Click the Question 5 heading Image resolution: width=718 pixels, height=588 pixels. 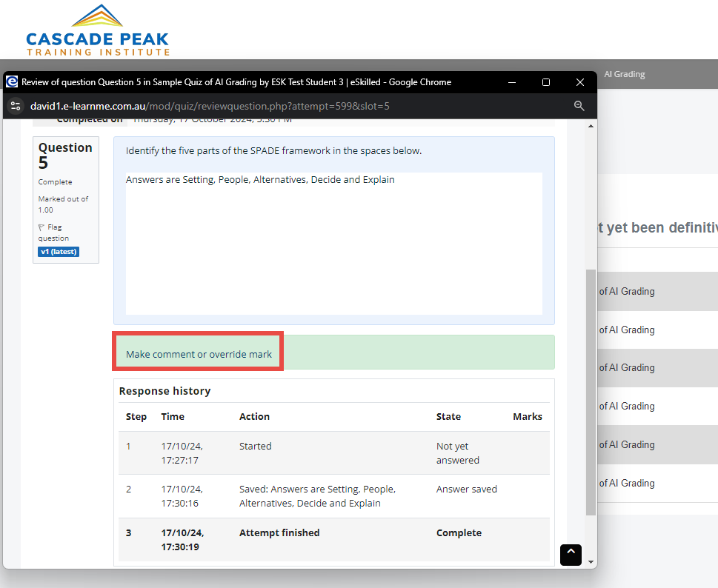[65, 155]
